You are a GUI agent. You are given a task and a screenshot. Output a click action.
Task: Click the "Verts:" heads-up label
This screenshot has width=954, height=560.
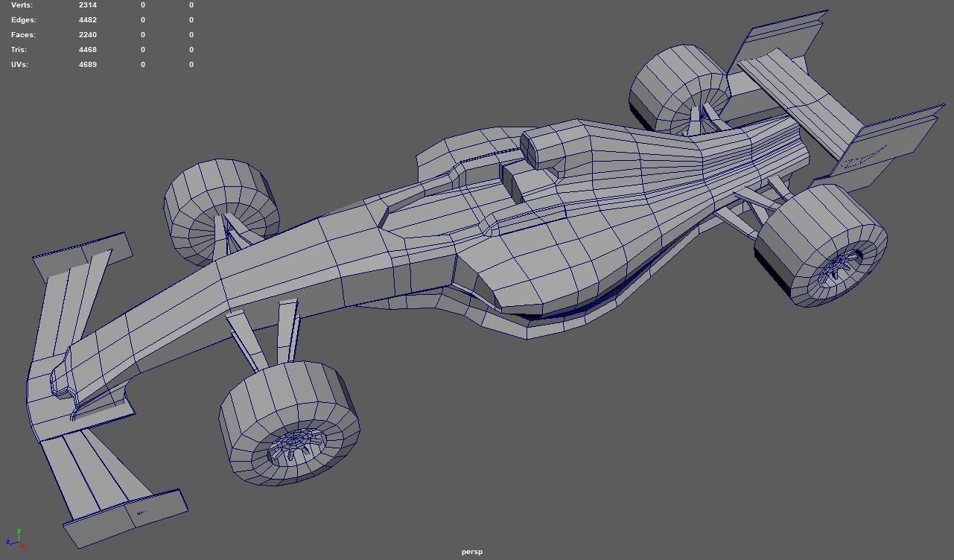tap(22, 5)
